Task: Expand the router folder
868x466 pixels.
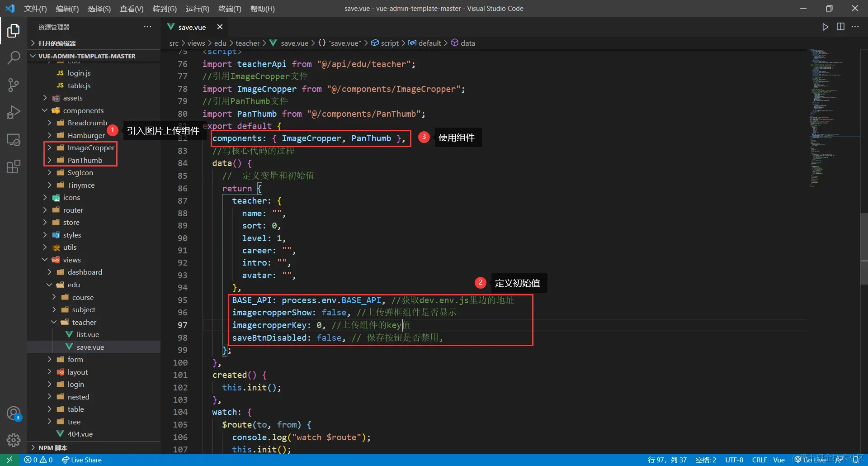Action: click(x=94, y=210)
